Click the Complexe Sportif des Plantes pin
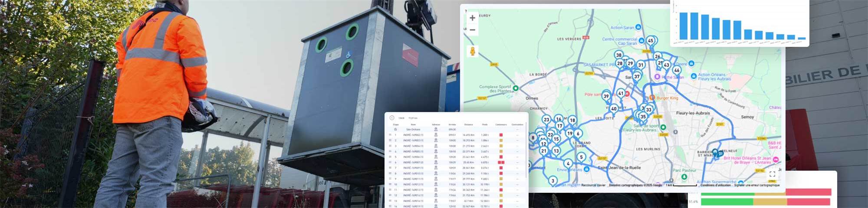The width and height of the screenshot is (868, 208). tap(516, 88)
